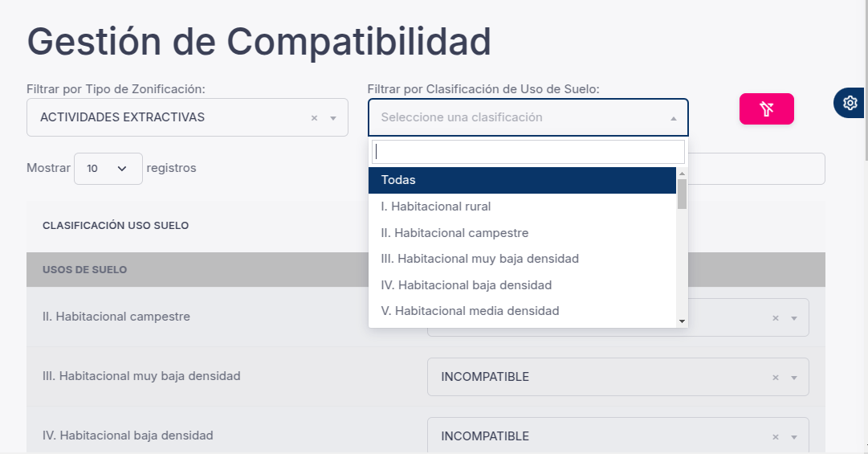Open the settings gear panel
868x454 pixels.
point(850,103)
